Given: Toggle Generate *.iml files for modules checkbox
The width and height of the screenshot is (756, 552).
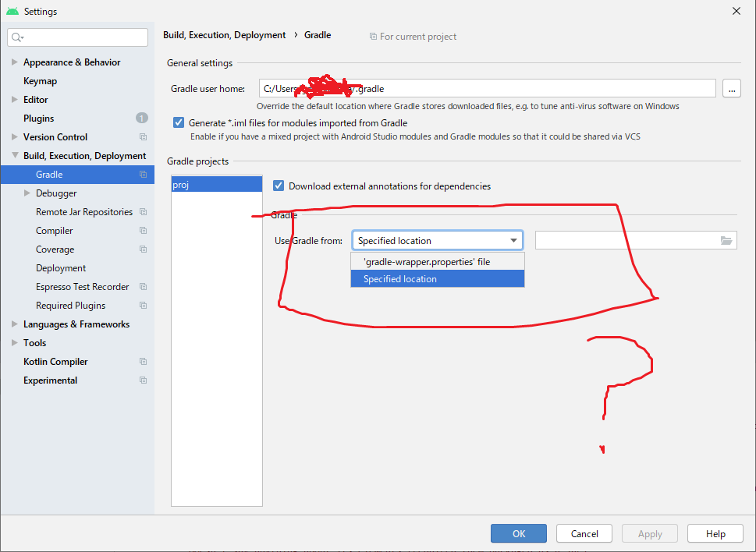Looking at the screenshot, I should [179, 122].
